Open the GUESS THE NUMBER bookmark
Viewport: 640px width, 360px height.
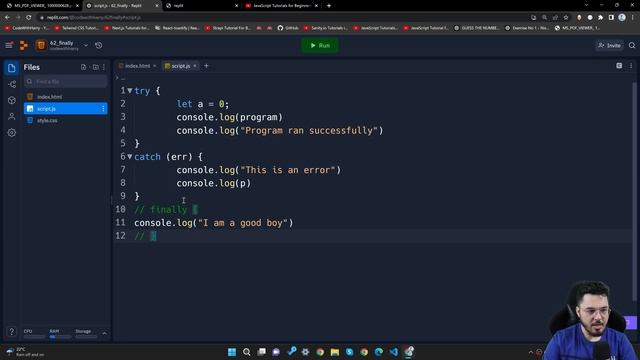pos(477,28)
